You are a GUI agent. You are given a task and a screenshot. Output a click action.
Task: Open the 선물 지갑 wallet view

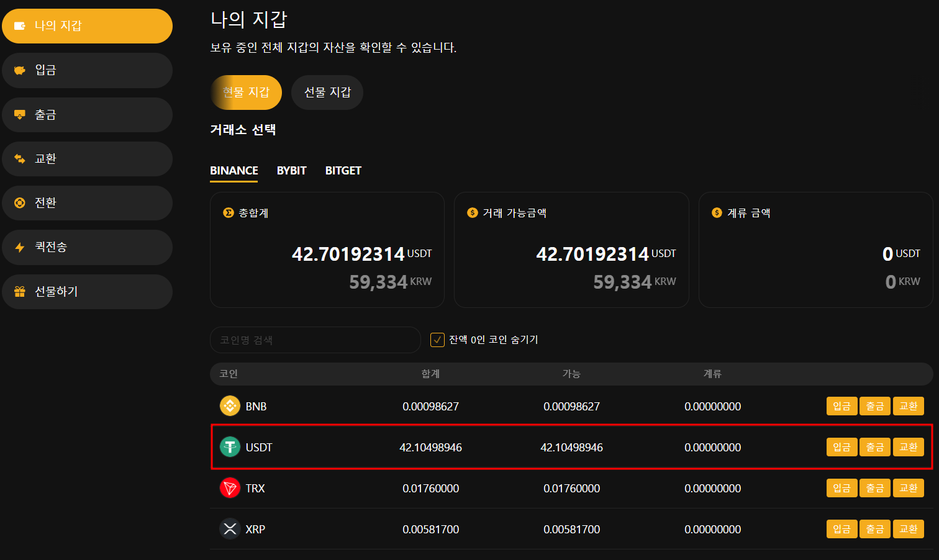[x=327, y=93]
